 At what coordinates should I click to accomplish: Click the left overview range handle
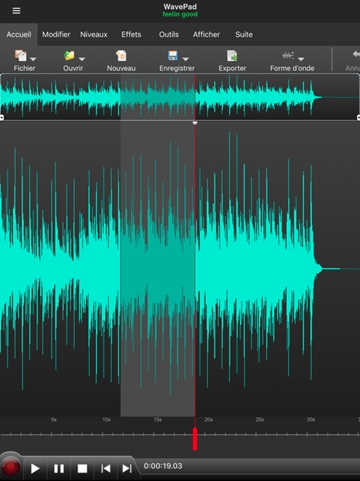pyautogui.click(x=1, y=118)
